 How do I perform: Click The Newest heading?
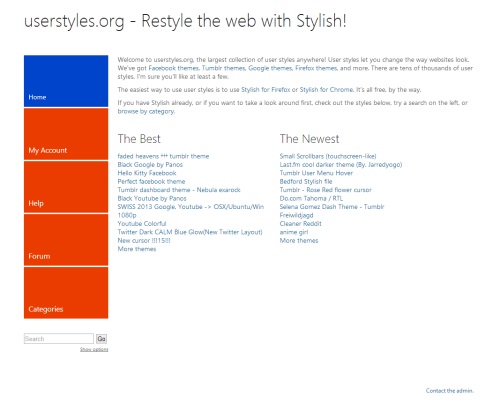tap(309, 139)
